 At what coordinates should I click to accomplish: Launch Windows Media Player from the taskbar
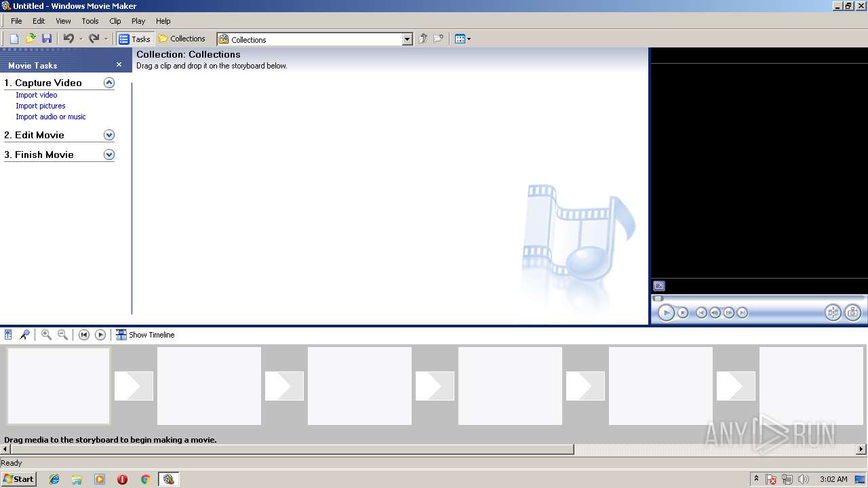click(100, 479)
